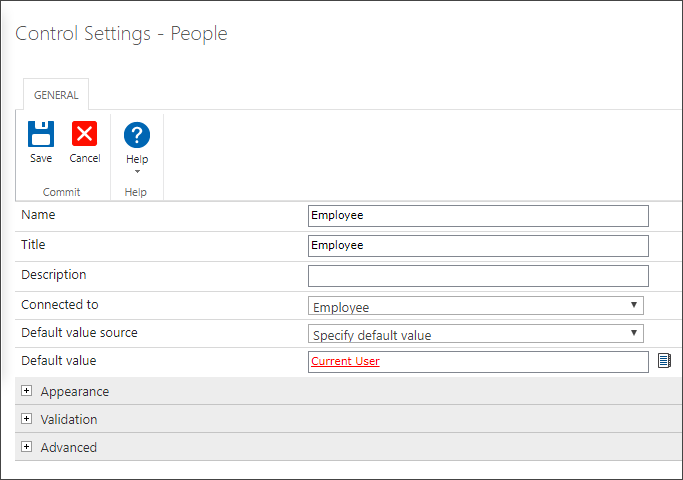
Task: Click the plus icon beside Advanced
Action: pos(27,447)
